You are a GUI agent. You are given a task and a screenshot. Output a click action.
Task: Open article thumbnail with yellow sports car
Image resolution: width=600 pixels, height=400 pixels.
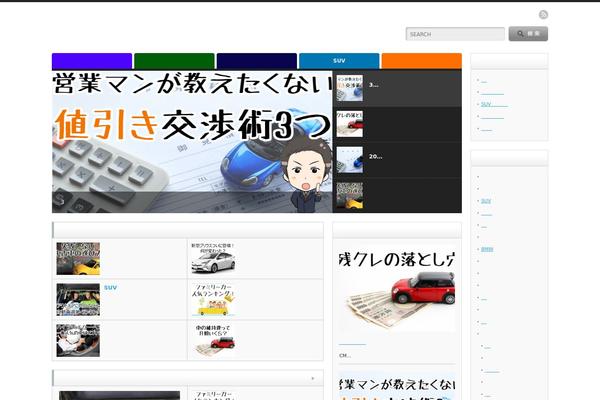coord(78,258)
